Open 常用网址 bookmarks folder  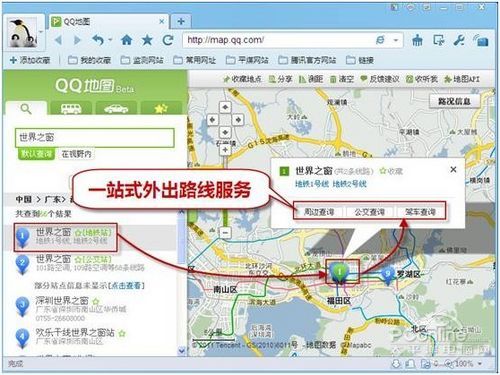[x=195, y=60]
